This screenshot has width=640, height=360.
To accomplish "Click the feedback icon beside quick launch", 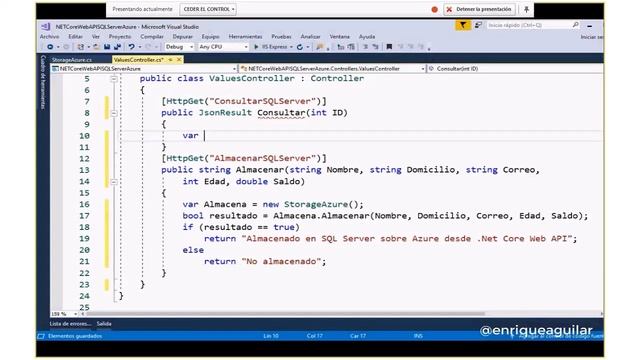I will pyautogui.click(x=478, y=25).
